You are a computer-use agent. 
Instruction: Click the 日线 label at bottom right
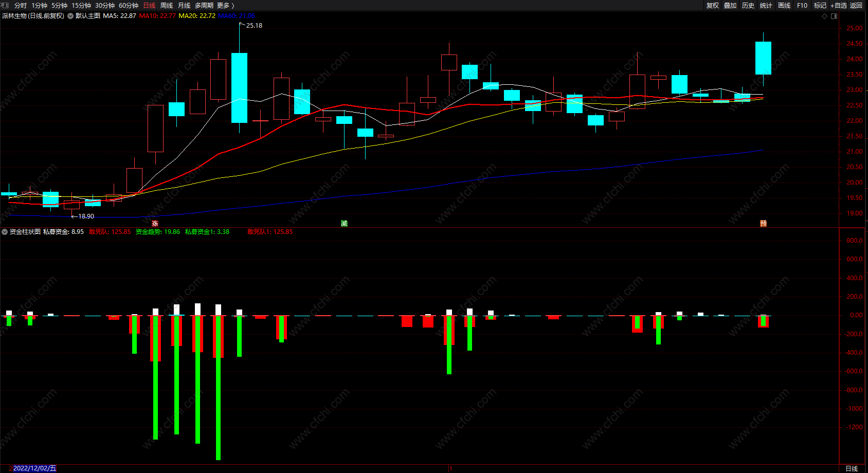[x=852, y=468]
